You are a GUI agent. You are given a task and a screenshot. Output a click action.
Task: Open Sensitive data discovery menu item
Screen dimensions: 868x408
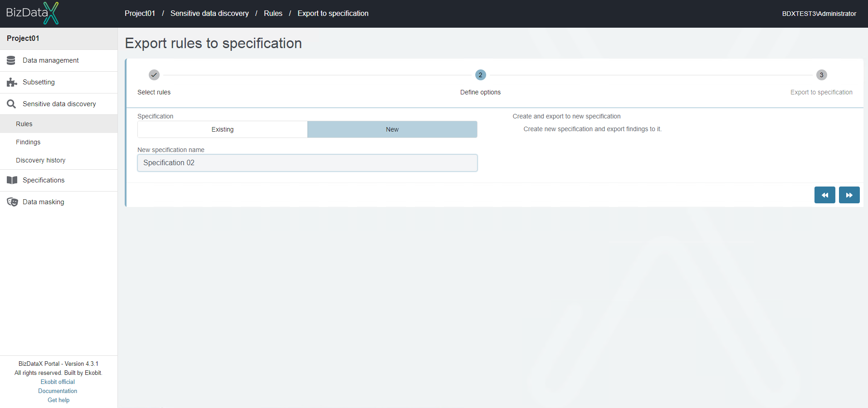pos(59,104)
